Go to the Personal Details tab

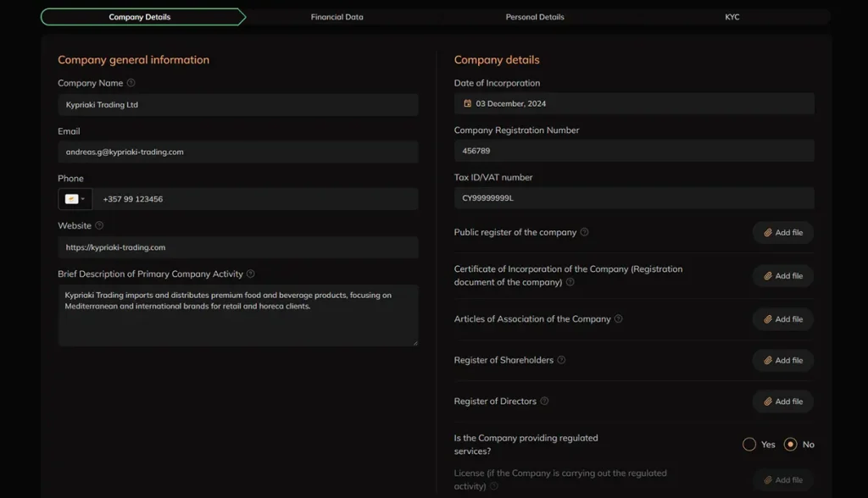[x=534, y=17]
